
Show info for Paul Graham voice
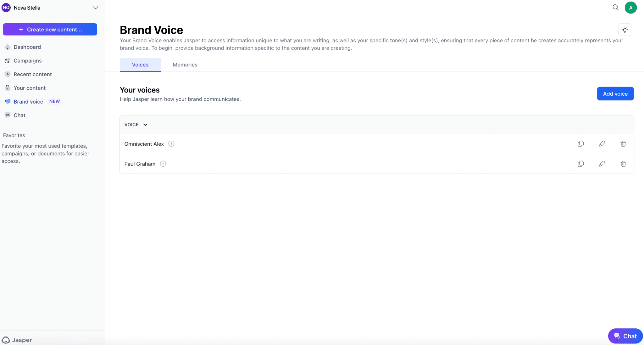tap(163, 164)
